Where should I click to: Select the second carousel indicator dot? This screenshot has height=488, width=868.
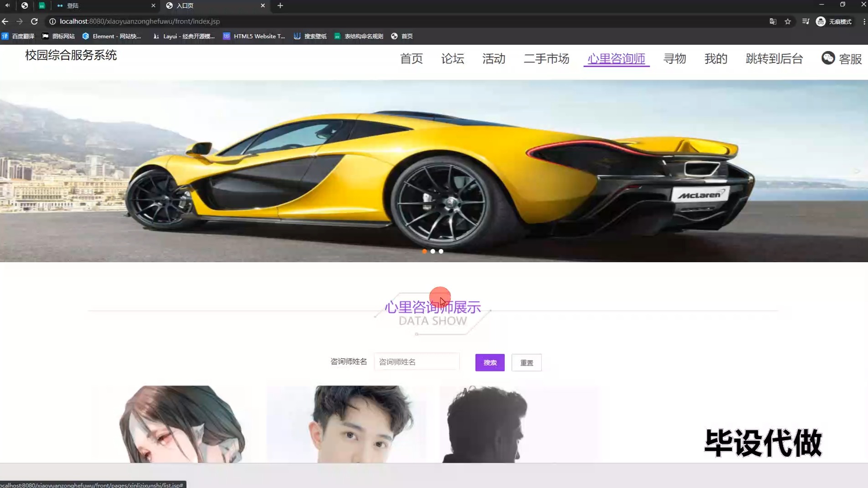tap(433, 251)
